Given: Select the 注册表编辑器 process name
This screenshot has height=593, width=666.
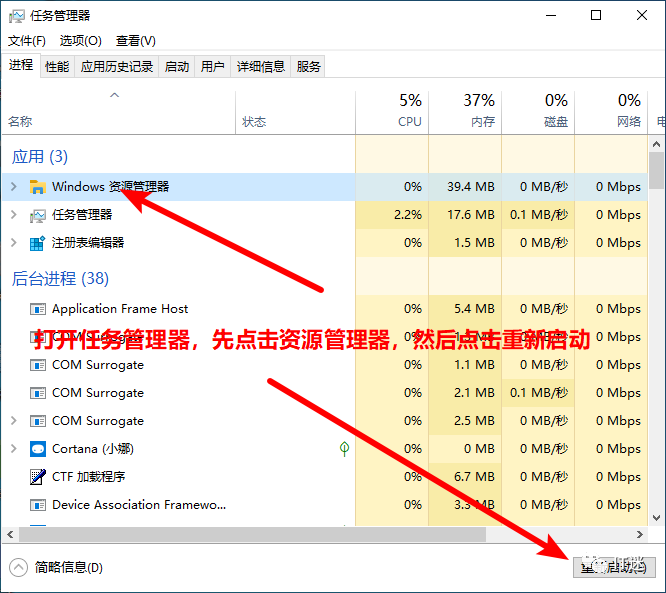Looking at the screenshot, I should [x=88, y=243].
